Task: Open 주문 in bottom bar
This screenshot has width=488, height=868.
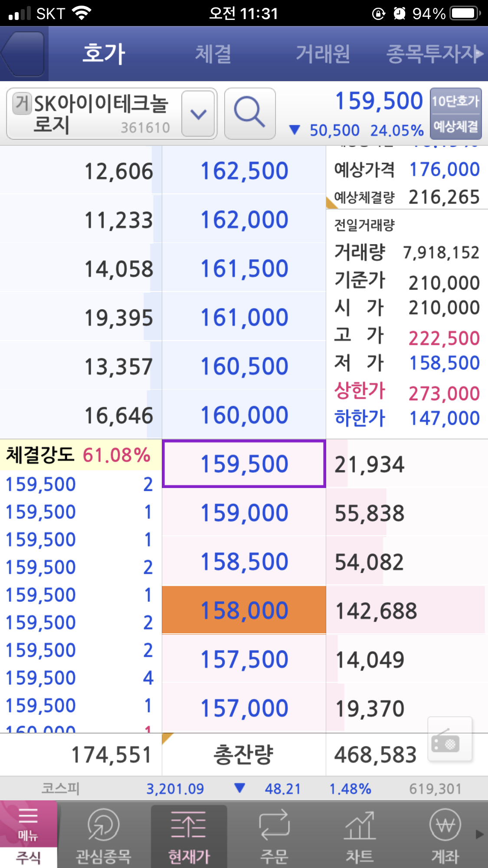Action: 274,836
